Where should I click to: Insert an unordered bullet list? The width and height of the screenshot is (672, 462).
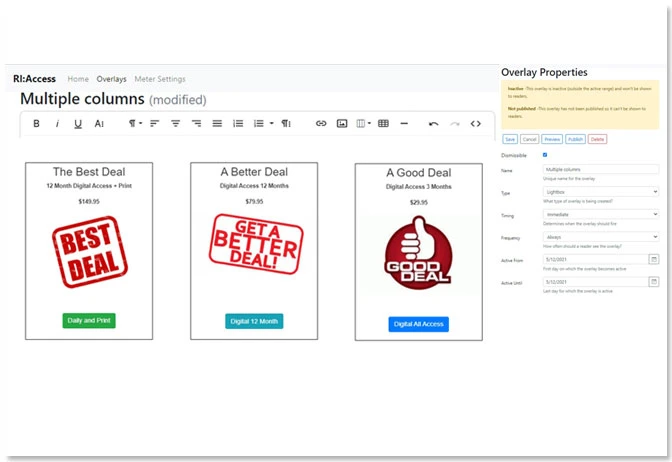258,123
